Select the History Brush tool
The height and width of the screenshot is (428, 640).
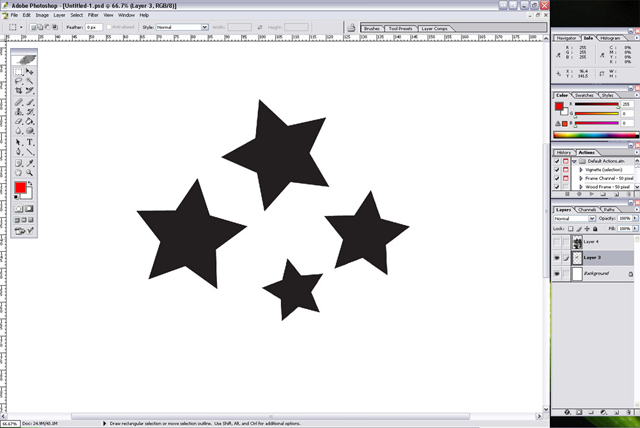(x=30, y=112)
